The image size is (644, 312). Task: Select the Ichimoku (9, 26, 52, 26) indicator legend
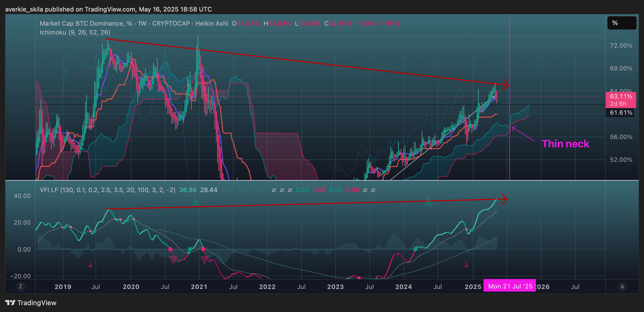point(75,32)
